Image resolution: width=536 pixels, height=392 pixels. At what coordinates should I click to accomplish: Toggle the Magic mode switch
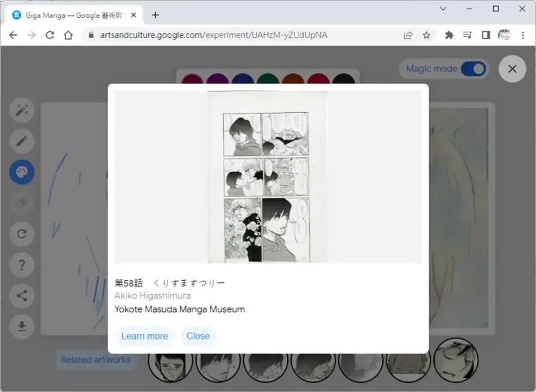point(473,69)
